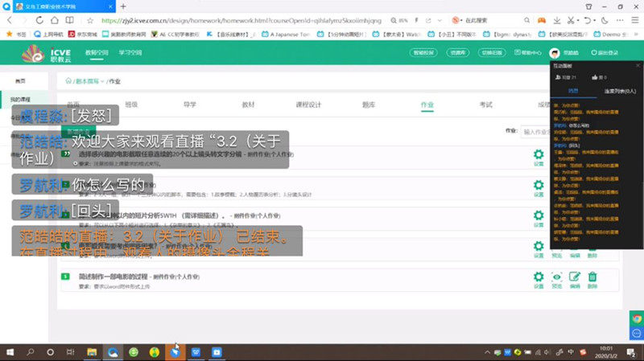Click the 资源库 button in the header
Viewport: 644px width, 361px height.
point(458,53)
